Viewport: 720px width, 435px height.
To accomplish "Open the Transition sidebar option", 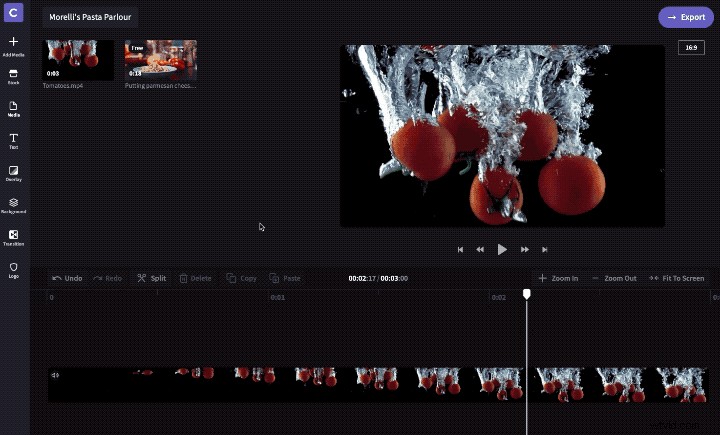I will pyautogui.click(x=13, y=238).
